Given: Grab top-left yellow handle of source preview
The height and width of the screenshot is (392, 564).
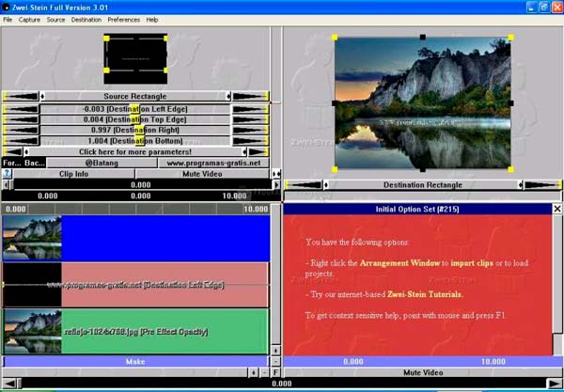Looking at the screenshot, I should tap(106, 39).
